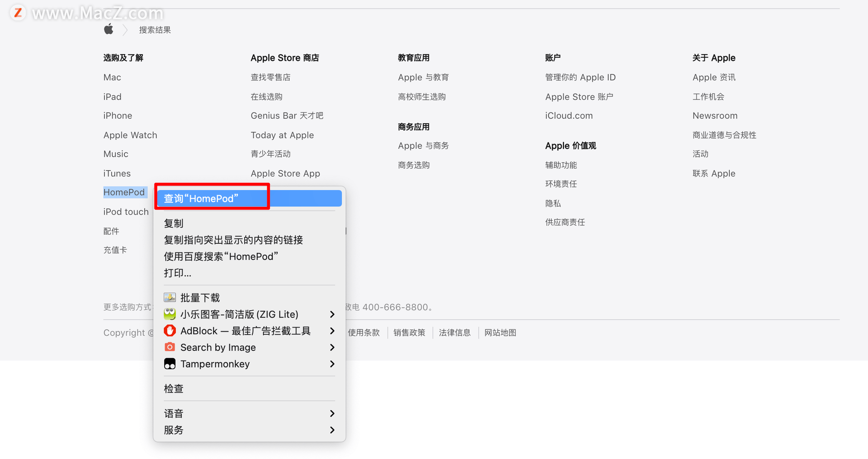The height and width of the screenshot is (459, 868).
Task: Open the iPhone footer link
Action: (x=118, y=116)
